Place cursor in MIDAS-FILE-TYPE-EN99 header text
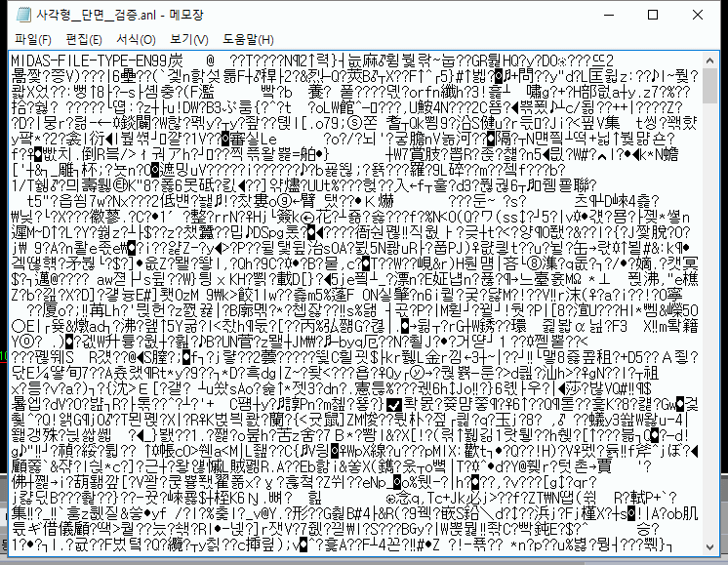728x565 pixels. click(x=89, y=61)
